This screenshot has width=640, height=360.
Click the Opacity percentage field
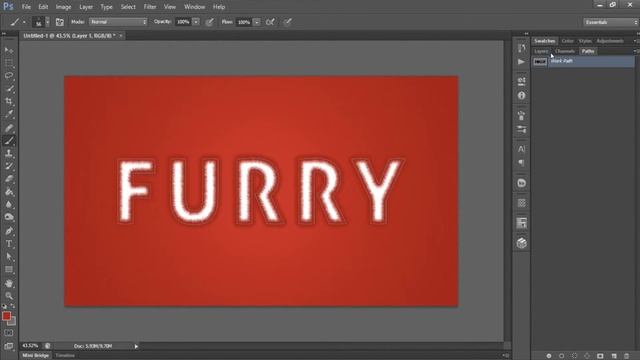tap(183, 22)
